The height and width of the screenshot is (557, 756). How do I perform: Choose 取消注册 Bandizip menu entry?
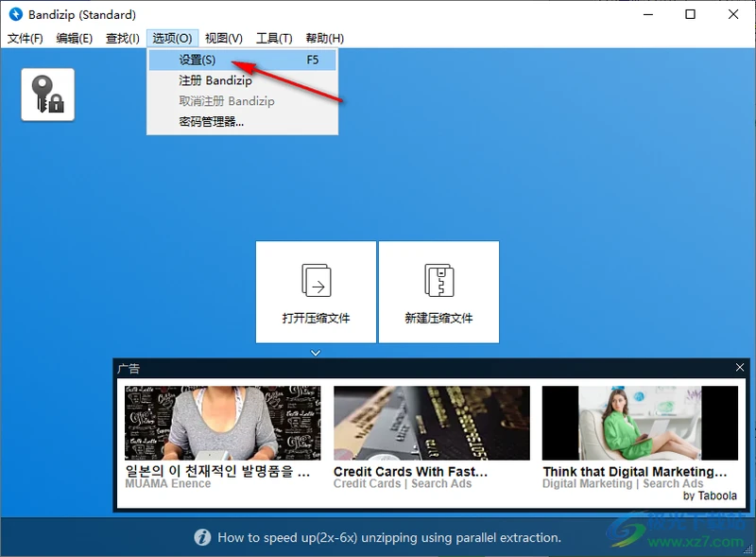coord(242,101)
